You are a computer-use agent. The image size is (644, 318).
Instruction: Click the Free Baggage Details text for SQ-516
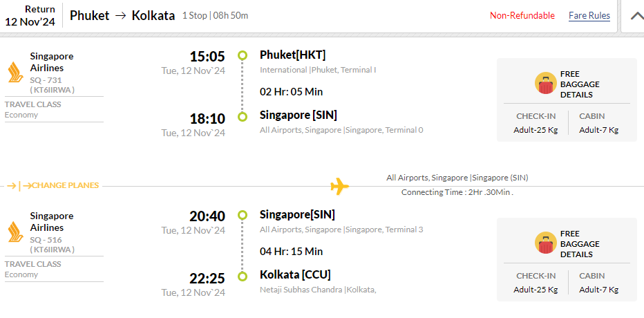point(580,244)
